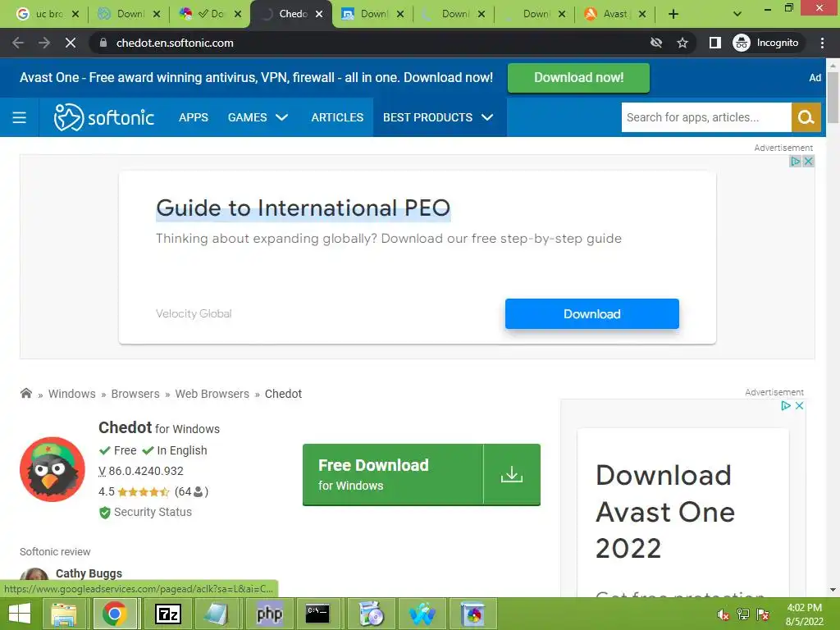Click the version V 86.0.4240.932 text
The width and height of the screenshot is (840, 630).
141,471
